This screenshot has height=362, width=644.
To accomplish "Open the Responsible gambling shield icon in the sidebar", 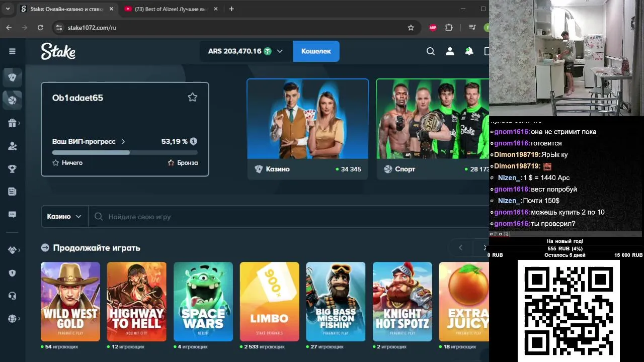I will coord(13,273).
